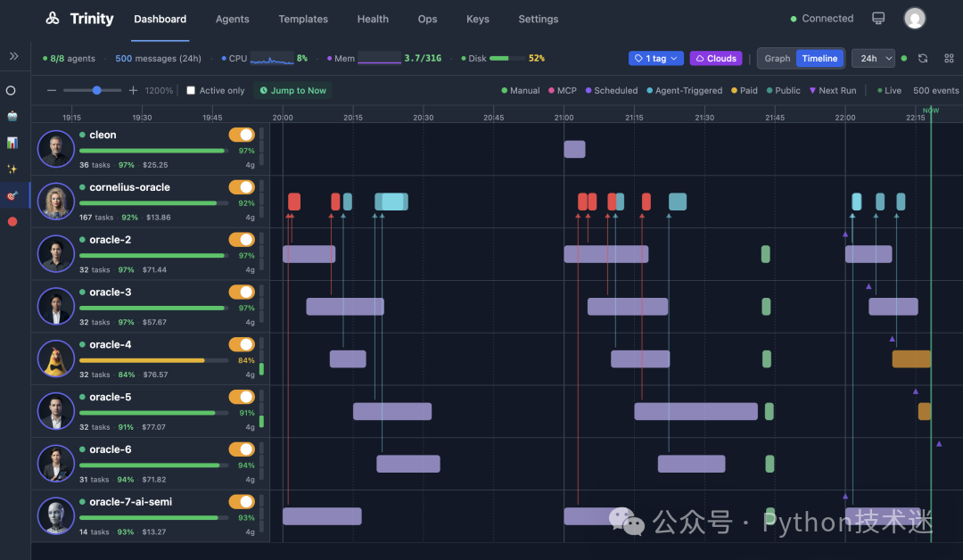This screenshot has width=963, height=560.
Task: Click the Trinity logo icon
Action: (x=53, y=19)
